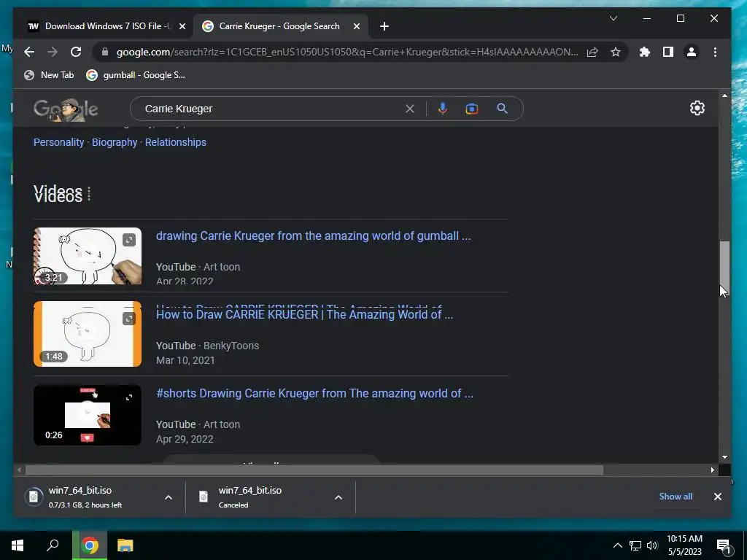
Task: Open Chrome side panel
Action: 668,52
